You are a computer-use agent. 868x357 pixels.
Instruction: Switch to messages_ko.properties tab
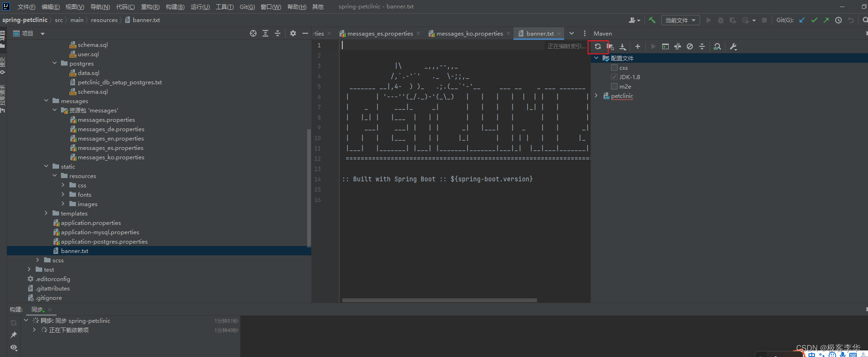coord(469,34)
